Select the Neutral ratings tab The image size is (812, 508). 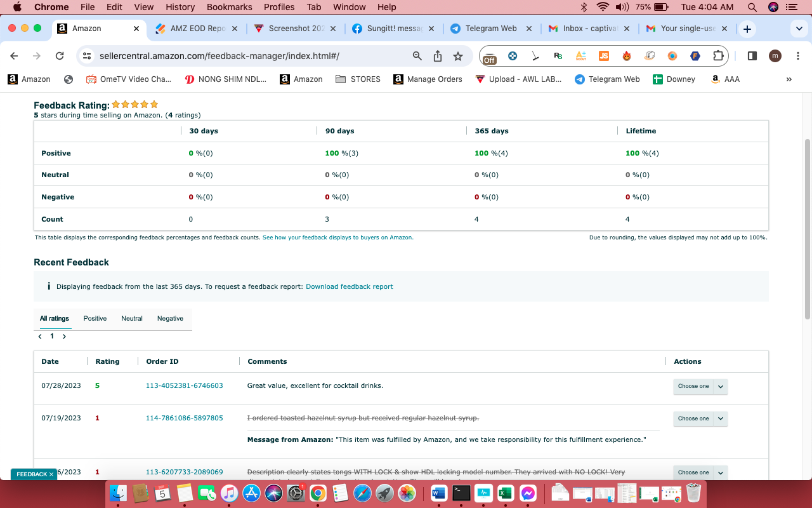(x=132, y=319)
